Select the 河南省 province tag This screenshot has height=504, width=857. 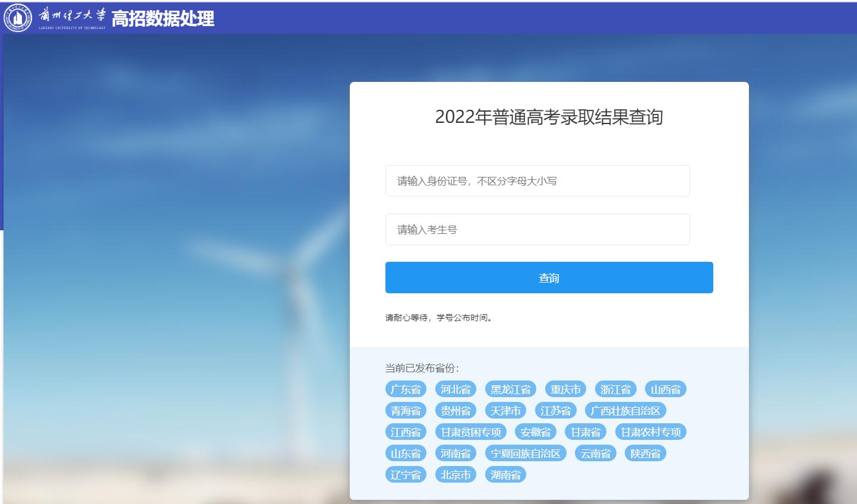(456, 454)
